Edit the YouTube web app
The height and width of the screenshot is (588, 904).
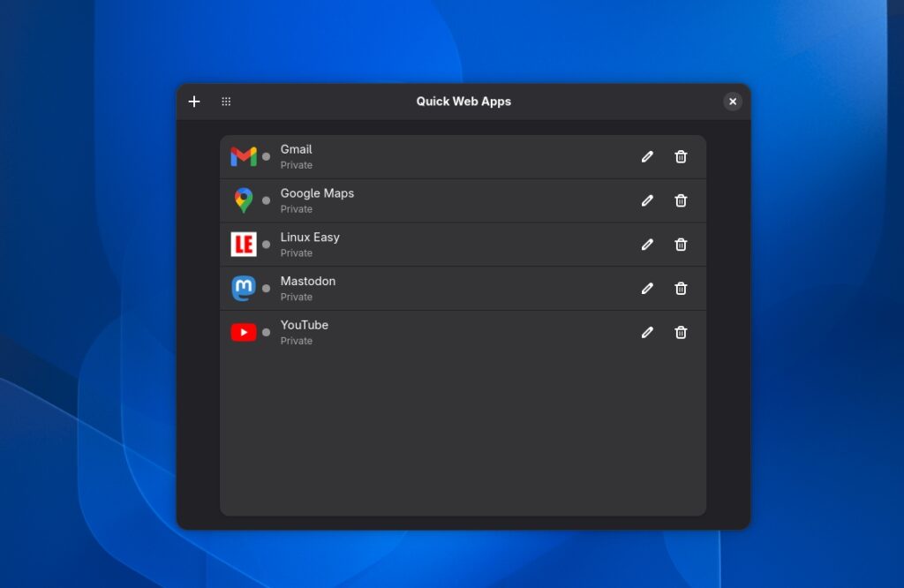click(x=647, y=332)
